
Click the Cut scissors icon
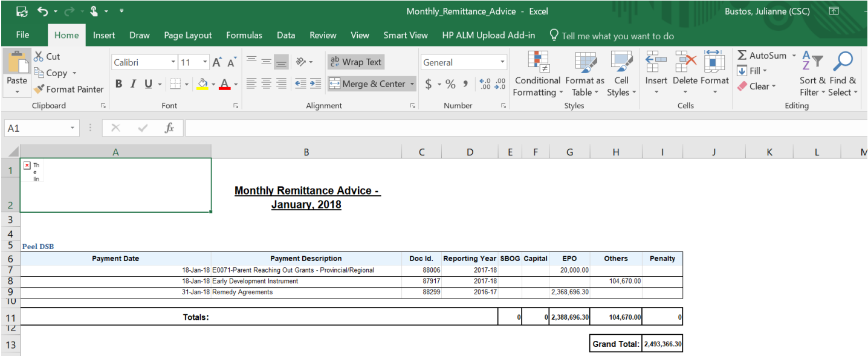pos(40,56)
